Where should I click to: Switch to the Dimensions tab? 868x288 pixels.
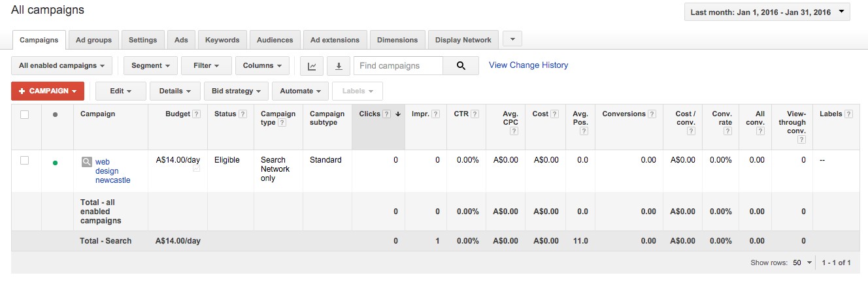click(397, 40)
